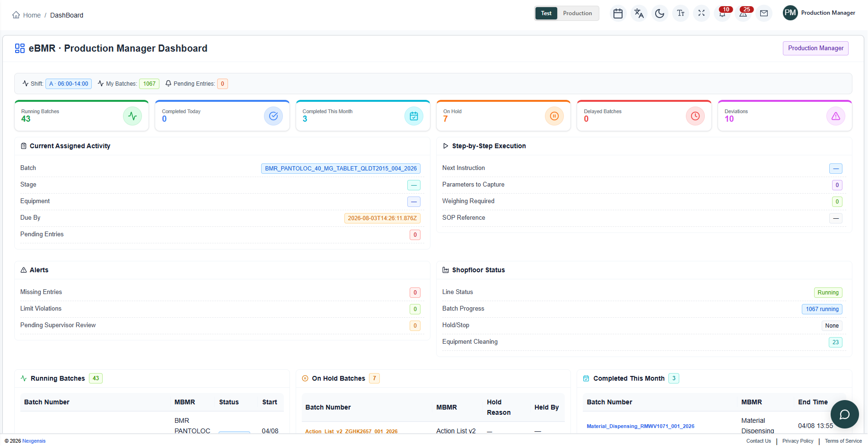Click the Alerts triangle icon
This screenshot has height=446, width=868.
point(24,270)
